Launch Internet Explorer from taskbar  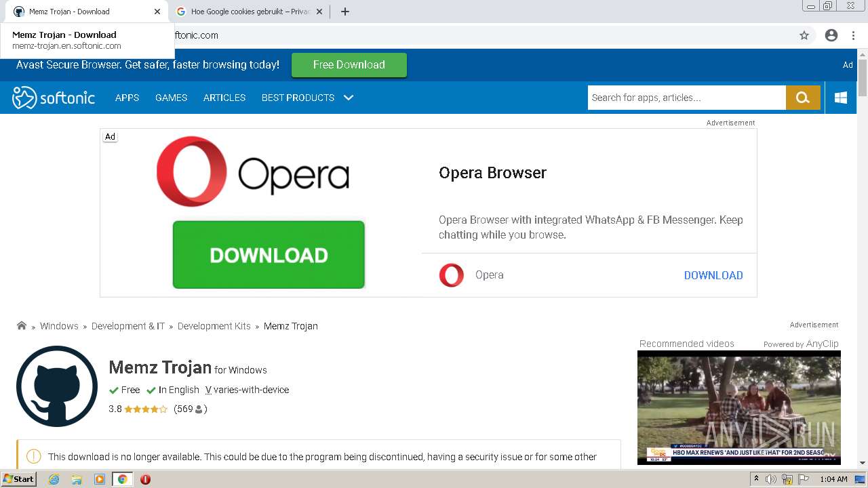[54, 479]
